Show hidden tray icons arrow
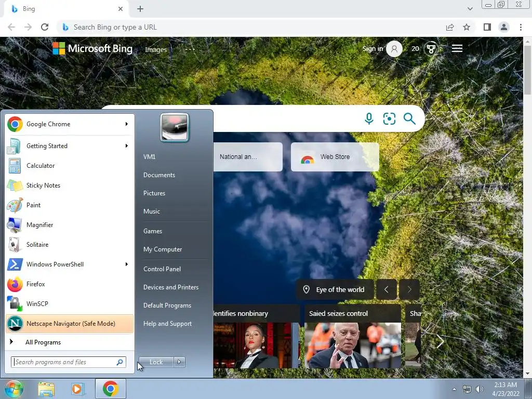 [454, 389]
